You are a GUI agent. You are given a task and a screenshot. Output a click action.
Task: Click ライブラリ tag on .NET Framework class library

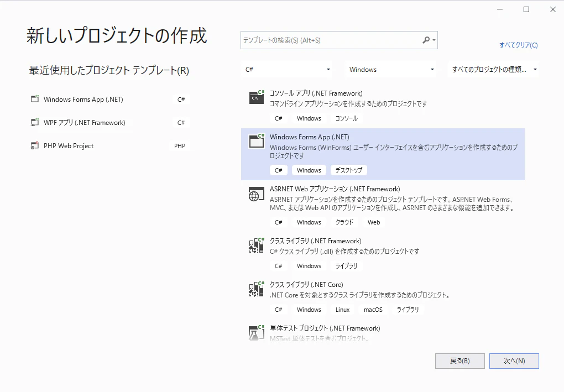pos(346,266)
